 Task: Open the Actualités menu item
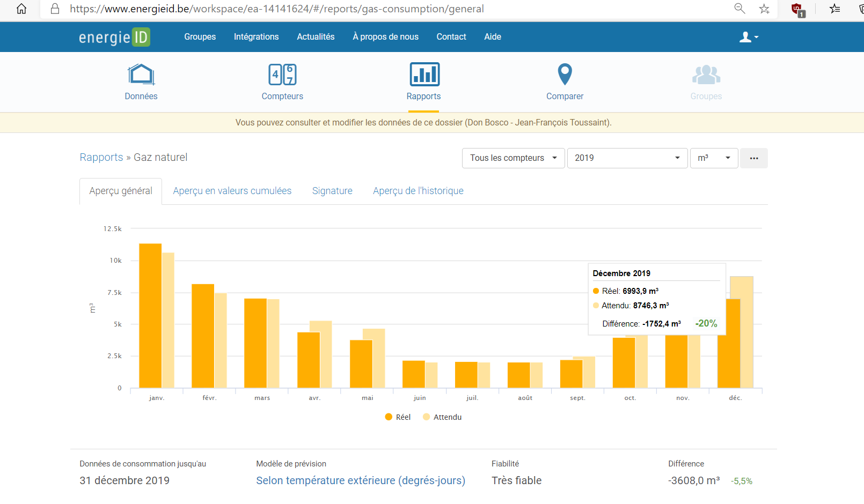point(316,37)
